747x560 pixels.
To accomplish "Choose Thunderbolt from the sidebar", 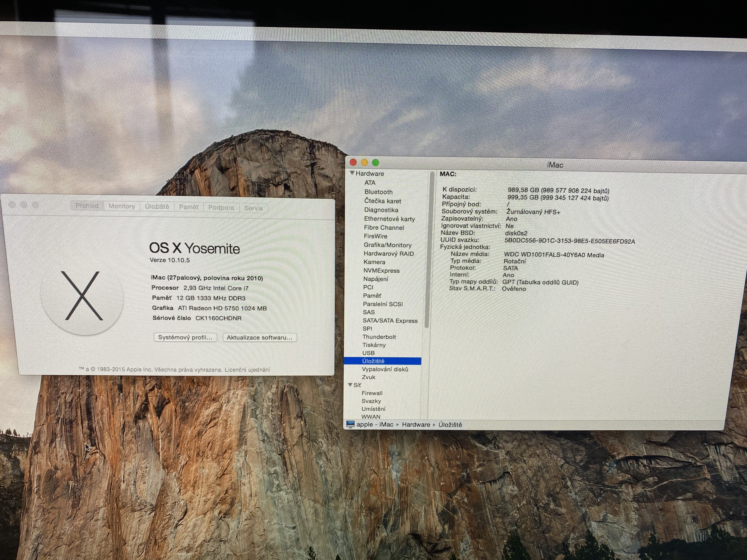I will click(x=379, y=337).
